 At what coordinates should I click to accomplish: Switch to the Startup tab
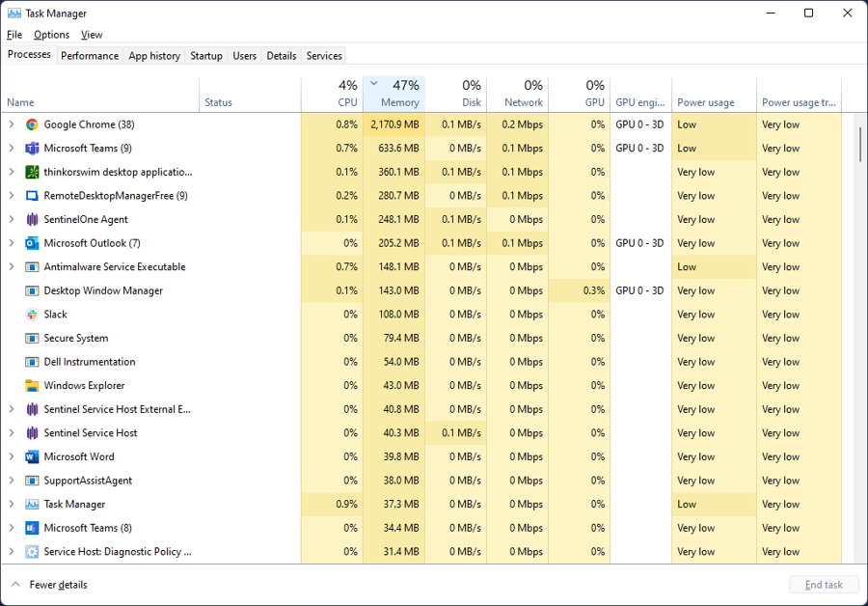pyautogui.click(x=205, y=55)
